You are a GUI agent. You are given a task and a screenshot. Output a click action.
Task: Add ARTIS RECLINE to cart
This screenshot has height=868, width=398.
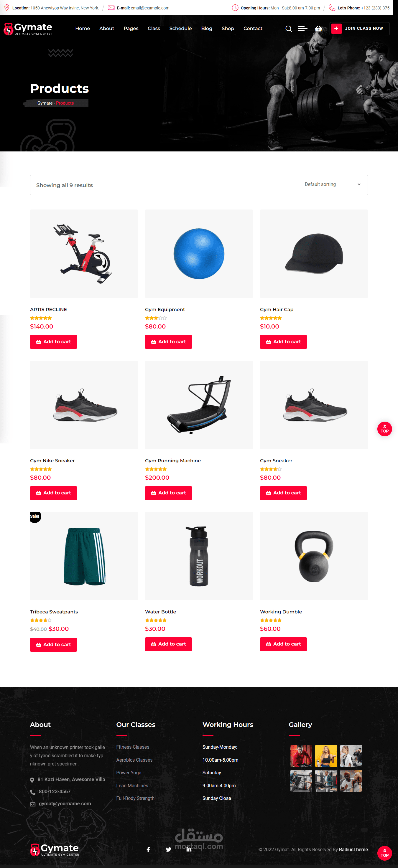click(53, 342)
